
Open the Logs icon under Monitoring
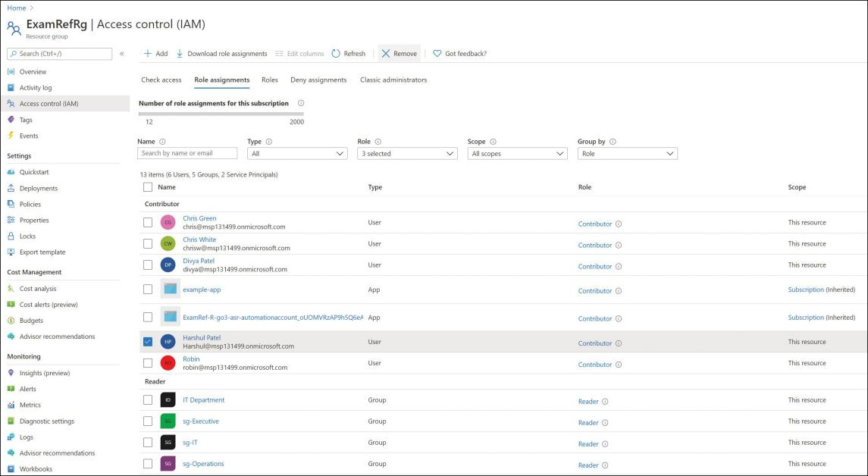pos(11,437)
